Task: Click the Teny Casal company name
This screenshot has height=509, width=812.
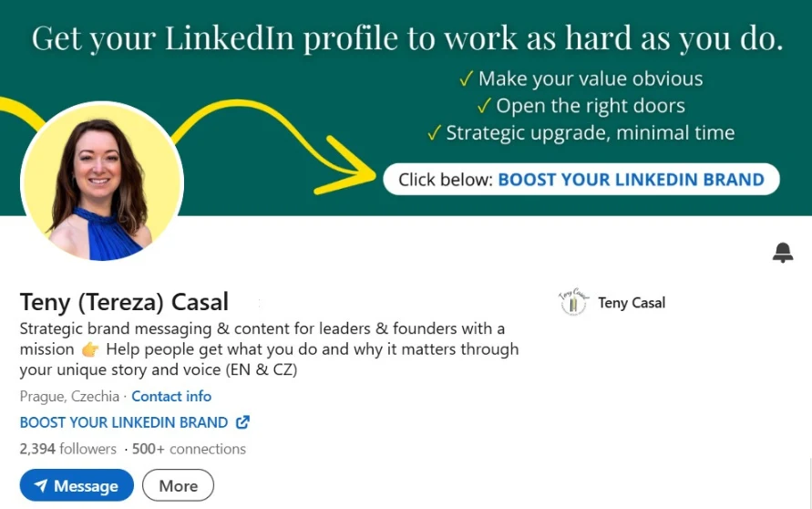Action: click(x=632, y=303)
